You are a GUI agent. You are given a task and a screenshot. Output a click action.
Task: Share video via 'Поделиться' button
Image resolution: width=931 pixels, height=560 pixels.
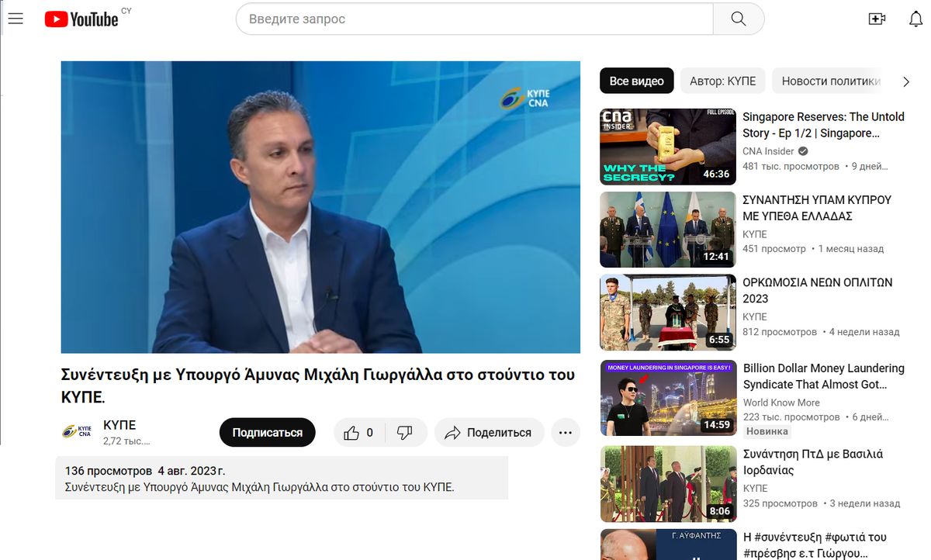490,433
